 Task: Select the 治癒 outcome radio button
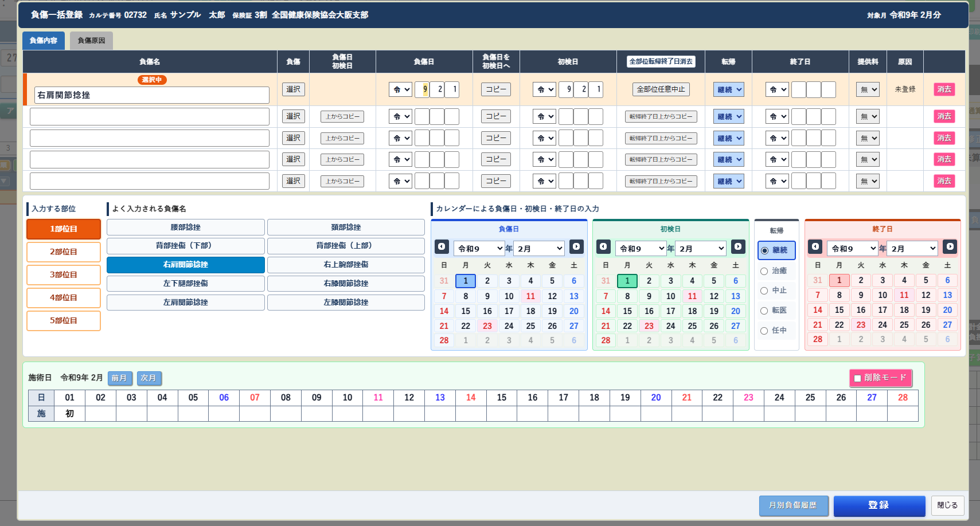pos(764,271)
